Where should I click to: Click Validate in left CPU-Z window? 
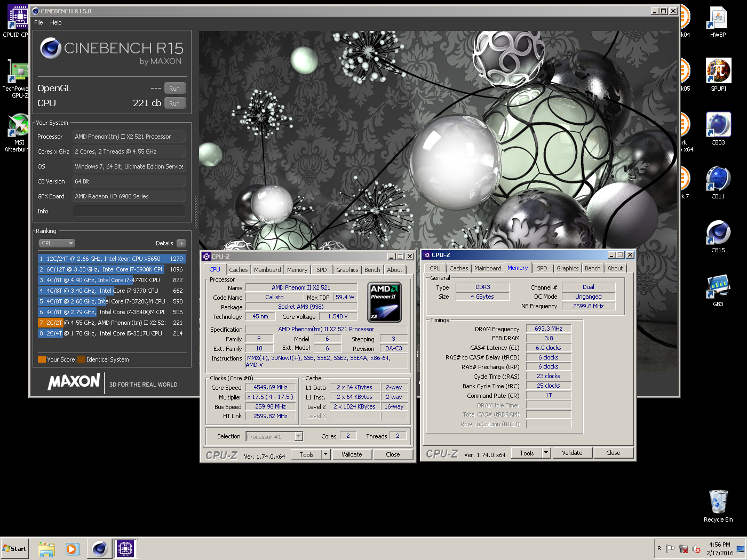tap(352, 454)
